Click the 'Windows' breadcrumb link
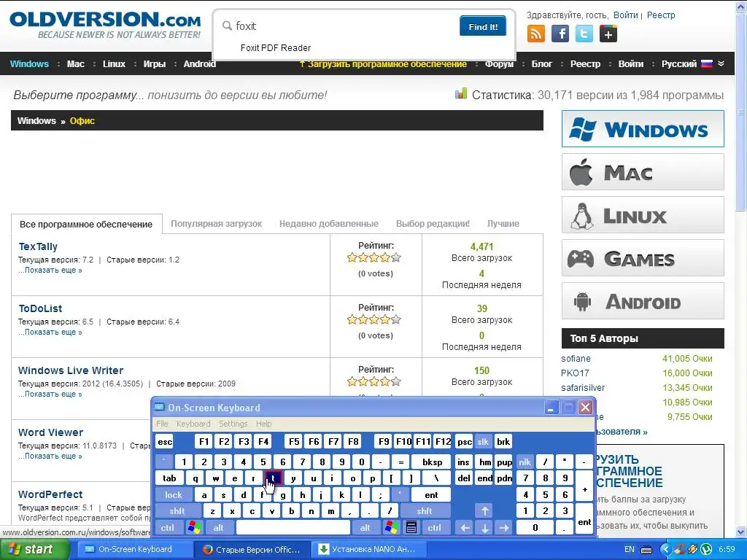Viewport: 747px width, 560px height. tap(36, 121)
